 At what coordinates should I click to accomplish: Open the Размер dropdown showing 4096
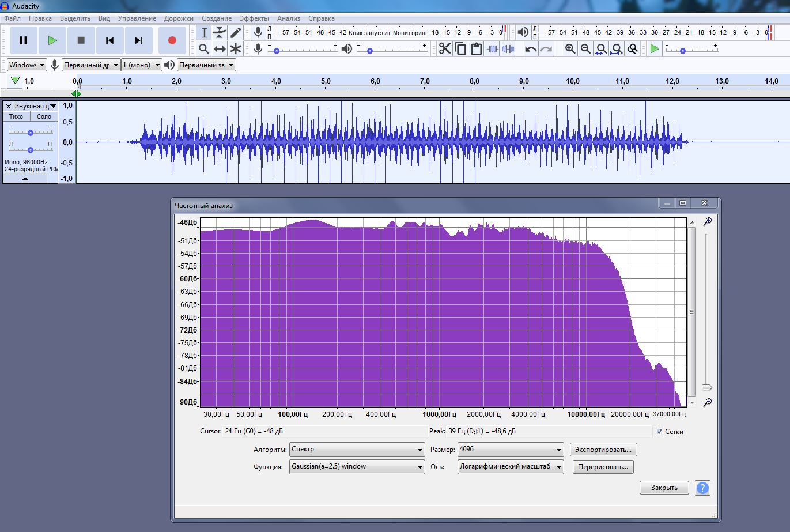[x=511, y=450]
